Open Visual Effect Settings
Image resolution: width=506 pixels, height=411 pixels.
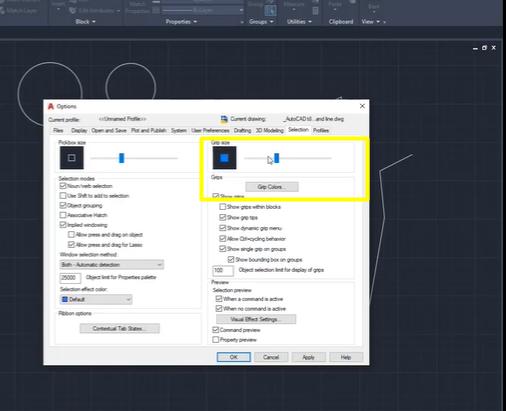click(x=256, y=319)
